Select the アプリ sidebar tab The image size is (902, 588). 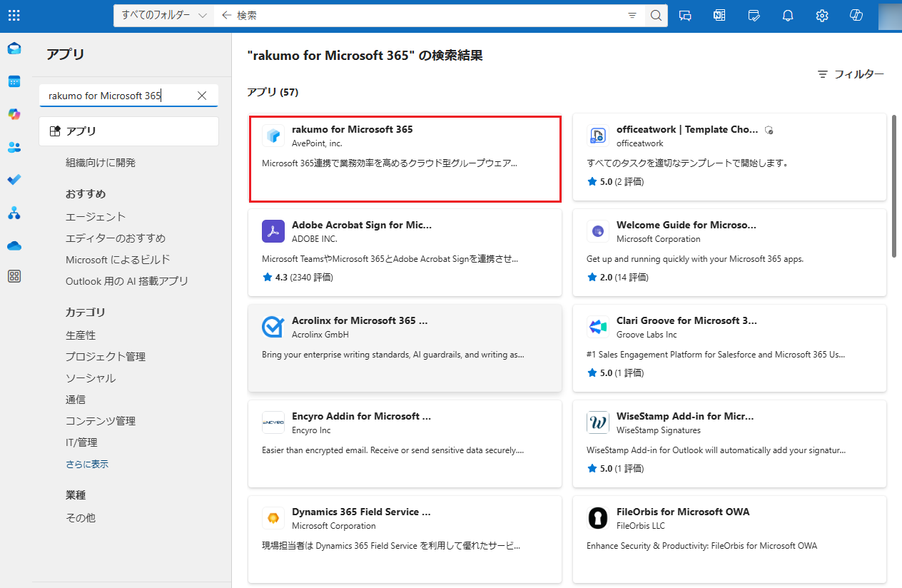[129, 131]
